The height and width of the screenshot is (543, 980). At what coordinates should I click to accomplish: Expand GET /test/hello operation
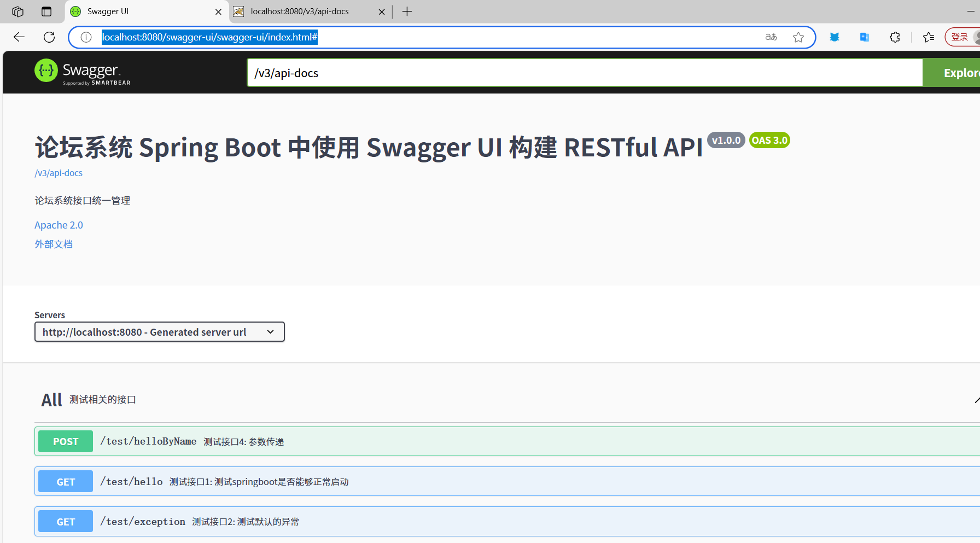tap(507, 482)
